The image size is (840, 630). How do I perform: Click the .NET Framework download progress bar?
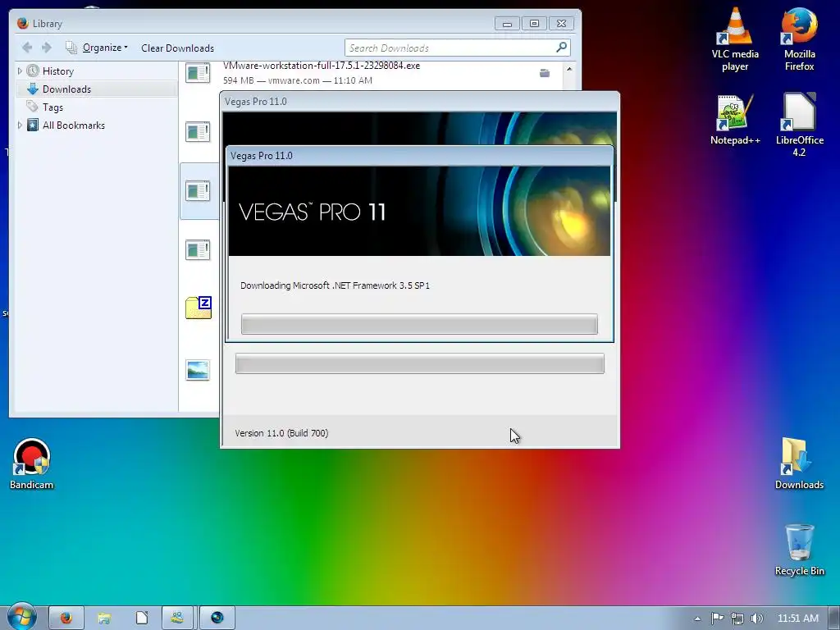click(419, 324)
